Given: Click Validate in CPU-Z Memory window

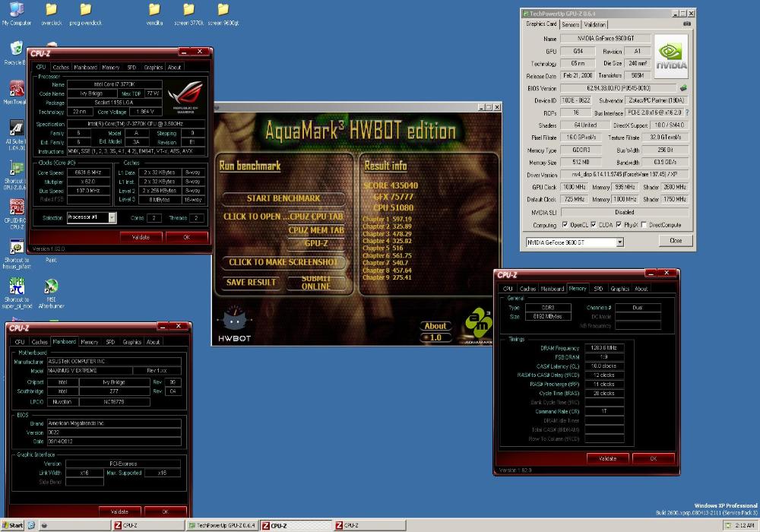Looking at the screenshot, I should [608, 458].
